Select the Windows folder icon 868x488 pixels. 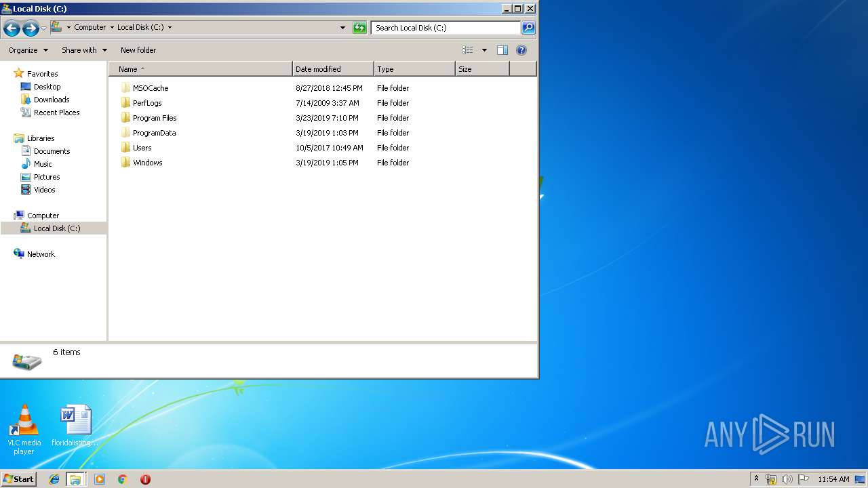coord(125,163)
